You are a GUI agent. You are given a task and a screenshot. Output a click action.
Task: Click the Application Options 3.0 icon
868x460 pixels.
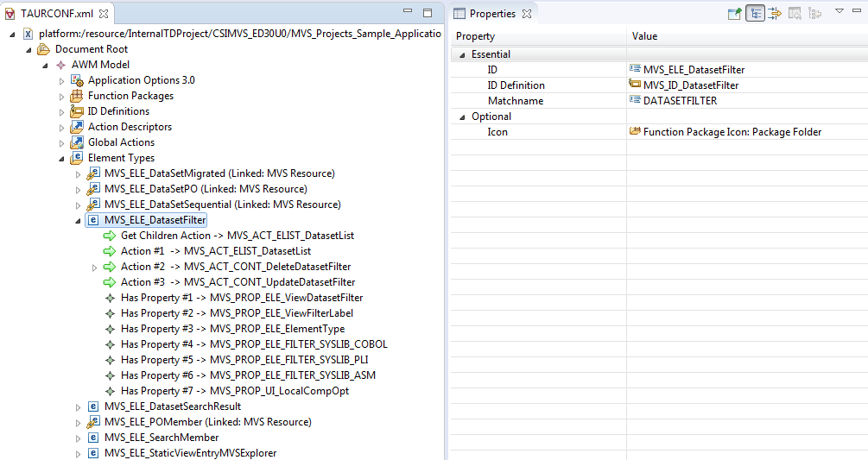(77, 80)
